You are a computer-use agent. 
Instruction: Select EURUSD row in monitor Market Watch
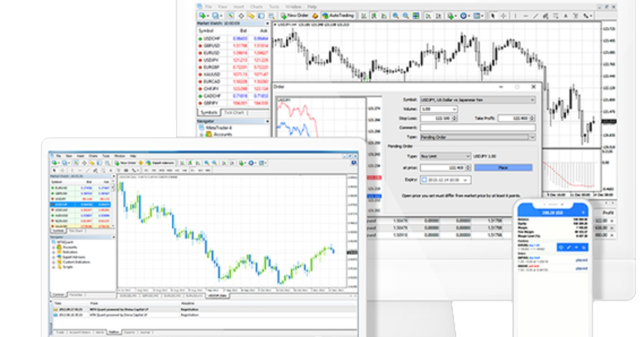[x=233, y=53]
